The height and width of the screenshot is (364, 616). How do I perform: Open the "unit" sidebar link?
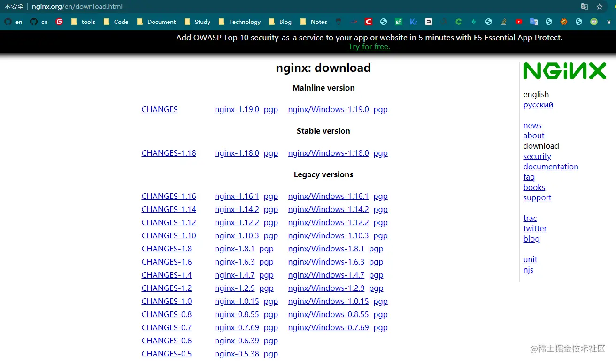(530, 259)
